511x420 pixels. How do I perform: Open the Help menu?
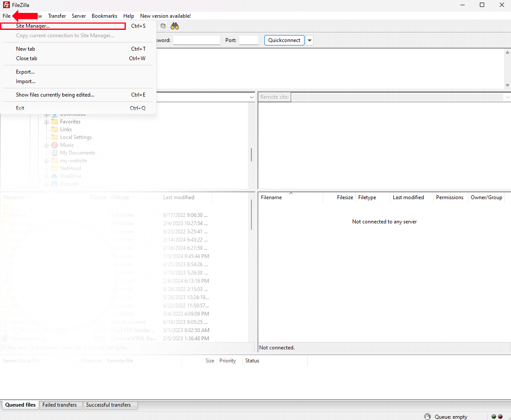[129, 16]
